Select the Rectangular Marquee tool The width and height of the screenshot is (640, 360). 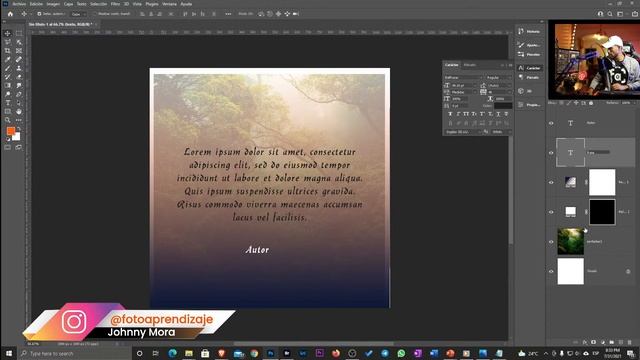tap(19, 33)
